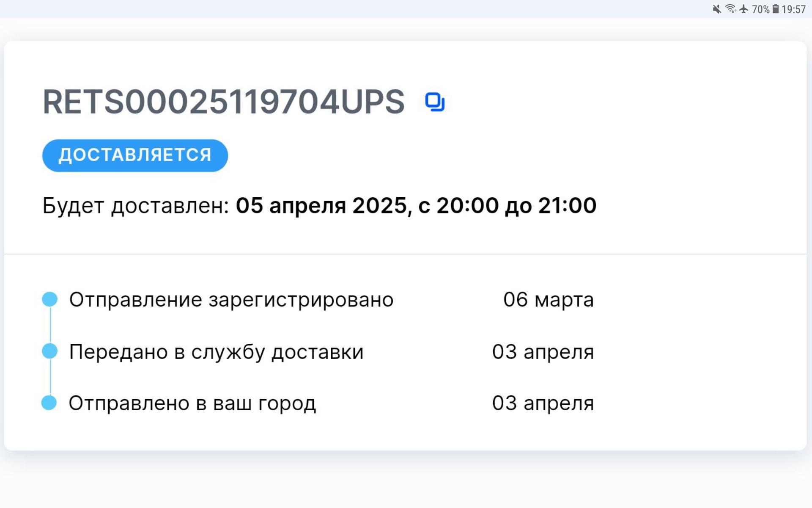This screenshot has width=812, height=508.
Task: Tap the "Будет доставлен:" label
Action: click(x=136, y=206)
